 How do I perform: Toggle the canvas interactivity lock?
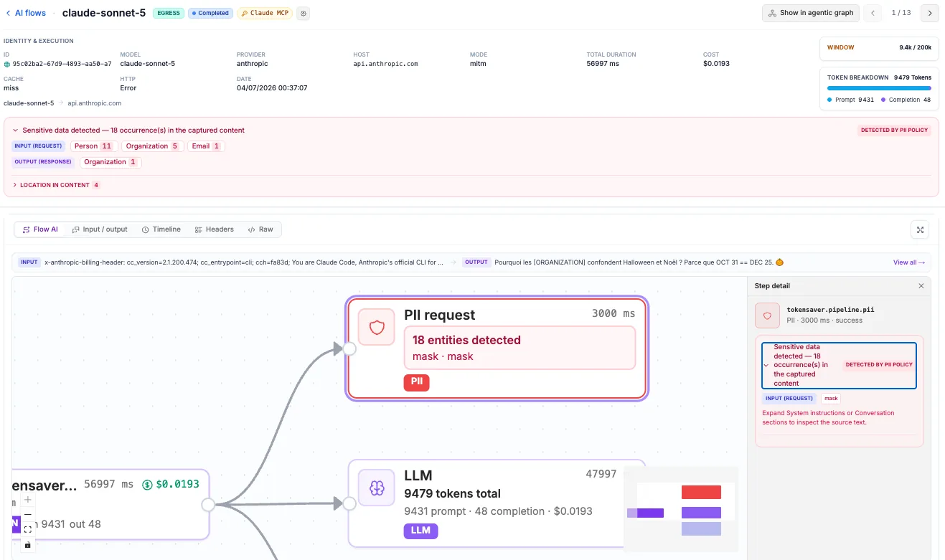(28, 545)
